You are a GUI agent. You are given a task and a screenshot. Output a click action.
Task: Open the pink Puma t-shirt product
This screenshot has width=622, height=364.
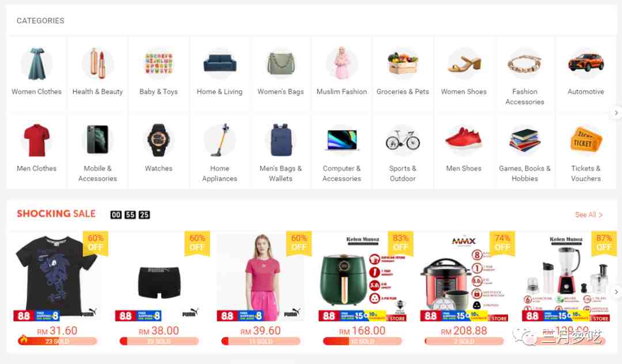[260, 277]
